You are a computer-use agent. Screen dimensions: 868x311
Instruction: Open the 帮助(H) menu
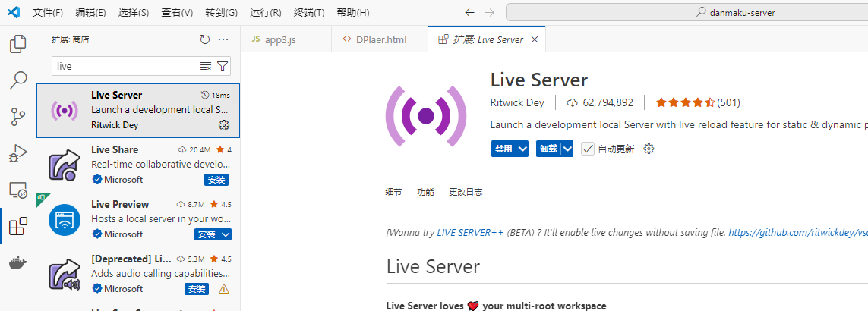(x=353, y=13)
